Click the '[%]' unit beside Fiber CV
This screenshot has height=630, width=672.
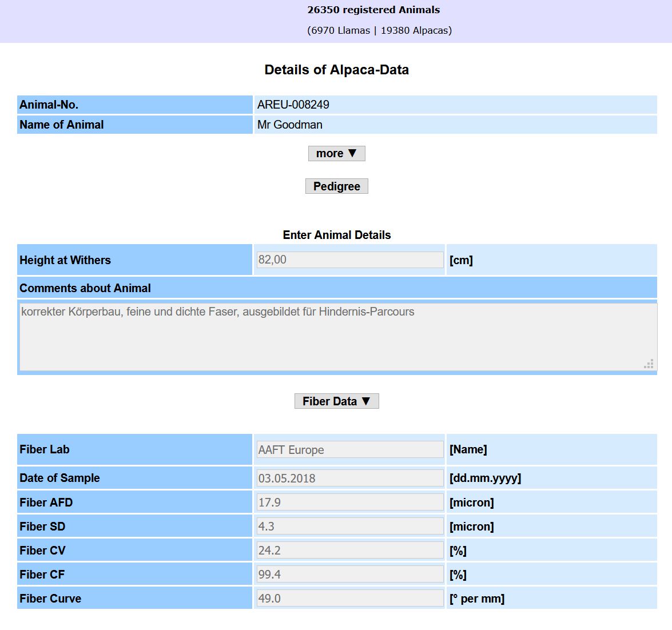tap(458, 551)
